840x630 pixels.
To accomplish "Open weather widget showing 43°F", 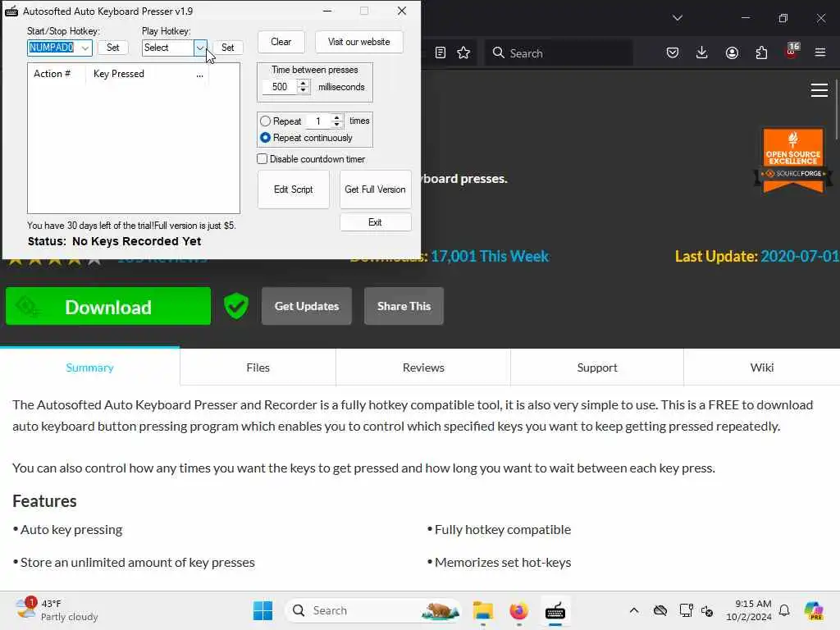I will tap(57, 610).
